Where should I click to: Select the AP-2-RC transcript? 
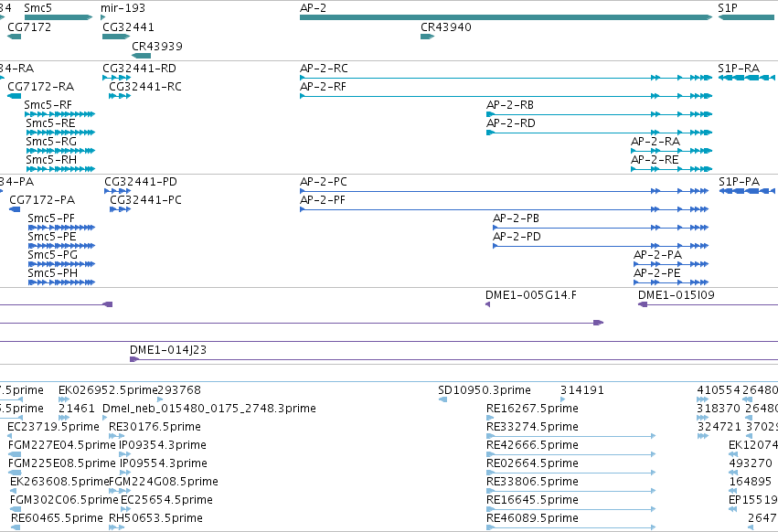[x=506, y=78]
